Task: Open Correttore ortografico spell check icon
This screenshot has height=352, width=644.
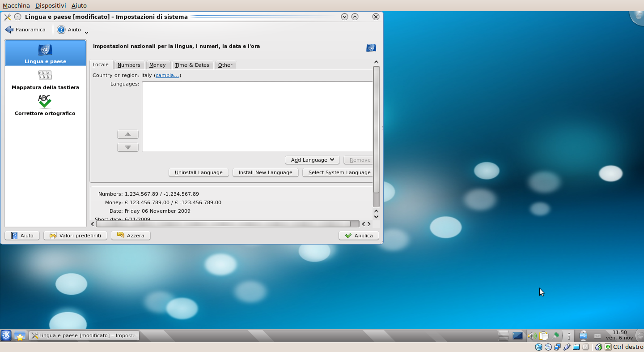Action: [x=45, y=102]
